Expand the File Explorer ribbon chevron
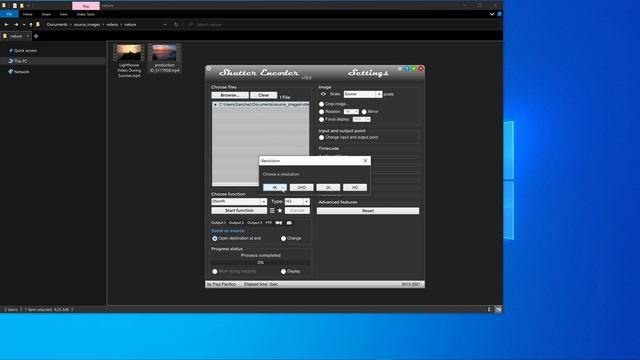Viewport: 640px width, 360px height. (492, 14)
